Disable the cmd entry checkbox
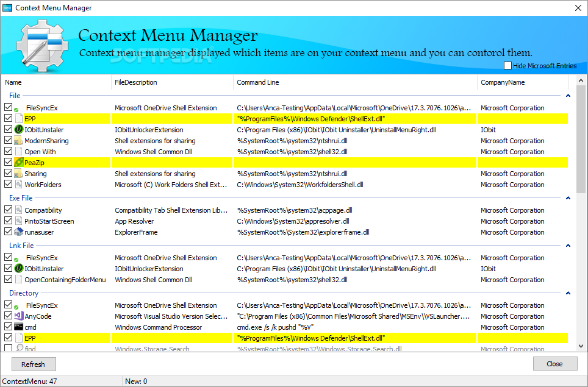The height and width of the screenshot is (387, 588). click(9, 326)
